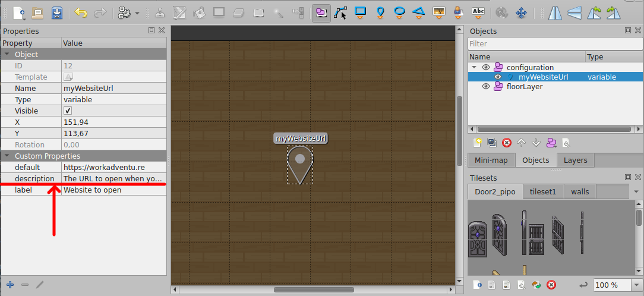The height and width of the screenshot is (296, 644).
Task: Toggle visibility of floorLayer
Action: (x=485, y=87)
